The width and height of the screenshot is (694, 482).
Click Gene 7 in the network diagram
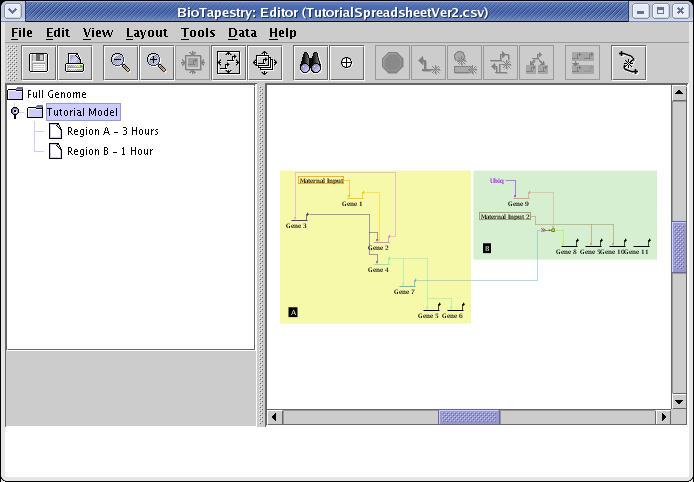click(404, 292)
